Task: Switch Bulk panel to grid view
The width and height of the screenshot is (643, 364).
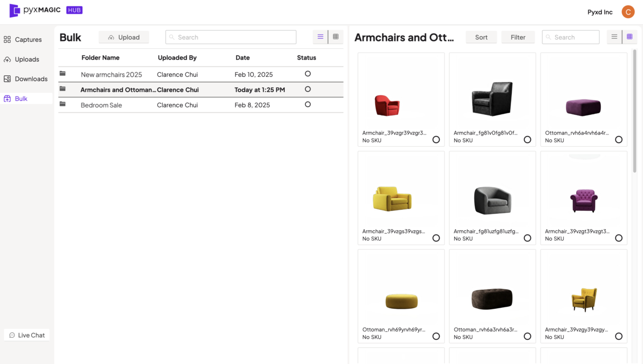Action: 336,37
